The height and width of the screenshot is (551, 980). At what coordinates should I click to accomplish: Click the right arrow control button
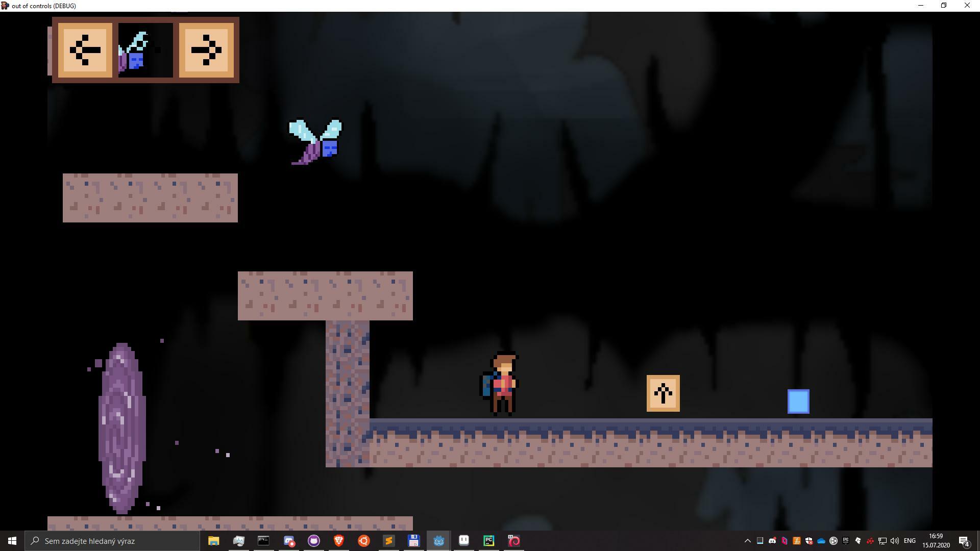[x=206, y=50]
